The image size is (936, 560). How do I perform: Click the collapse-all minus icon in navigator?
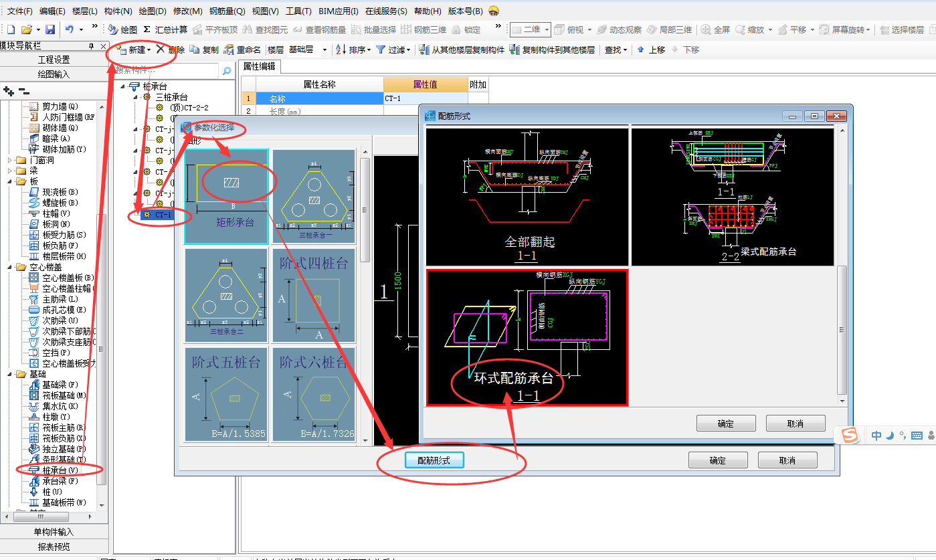coord(23,91)
